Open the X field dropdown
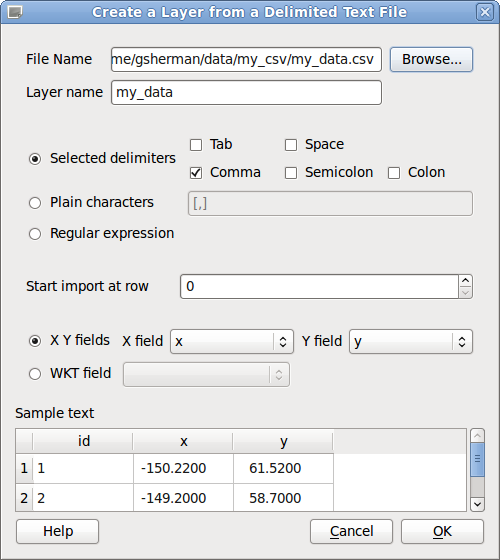 point(232,342)
